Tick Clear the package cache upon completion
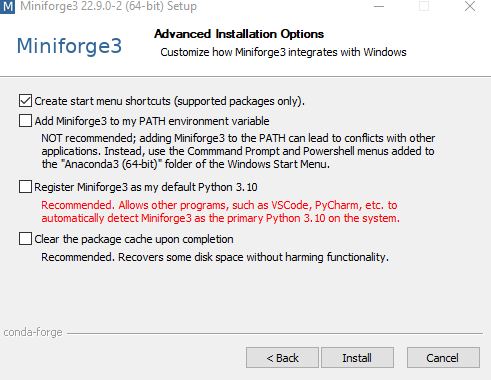The image size is (491, 380). (25, 239)
